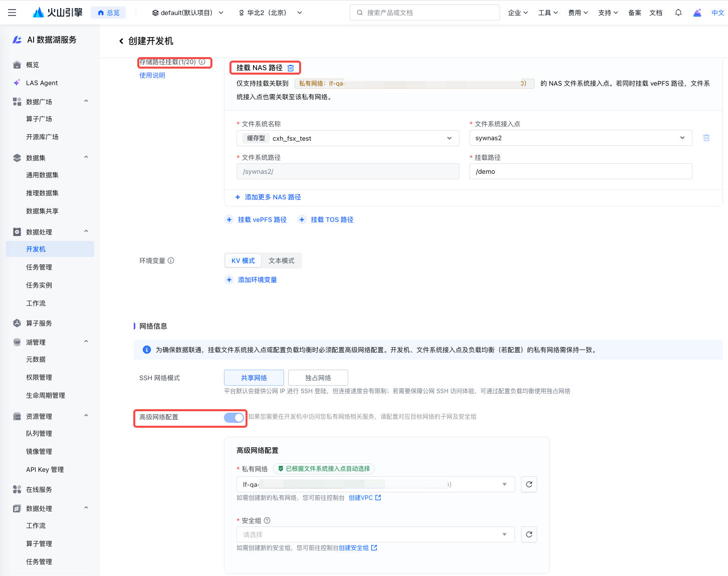Screen dimensions: 728x576
Task: Go back using the arrow beside 创建开发机
Action: (x=121, y=41)
